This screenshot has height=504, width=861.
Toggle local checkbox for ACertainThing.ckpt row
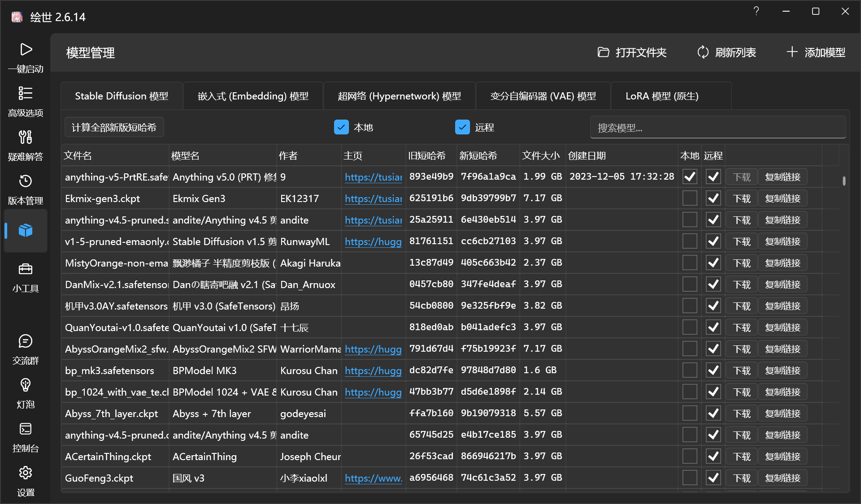pos(690,457)
